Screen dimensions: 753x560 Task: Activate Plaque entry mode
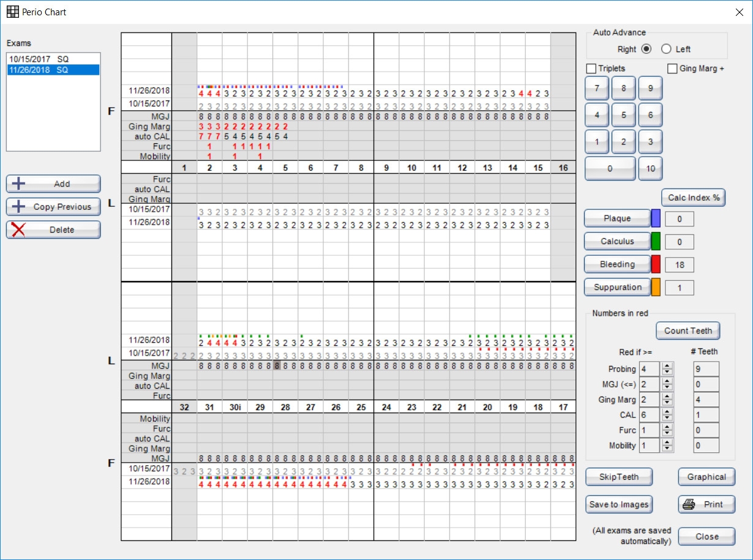[x=617, y=218]
